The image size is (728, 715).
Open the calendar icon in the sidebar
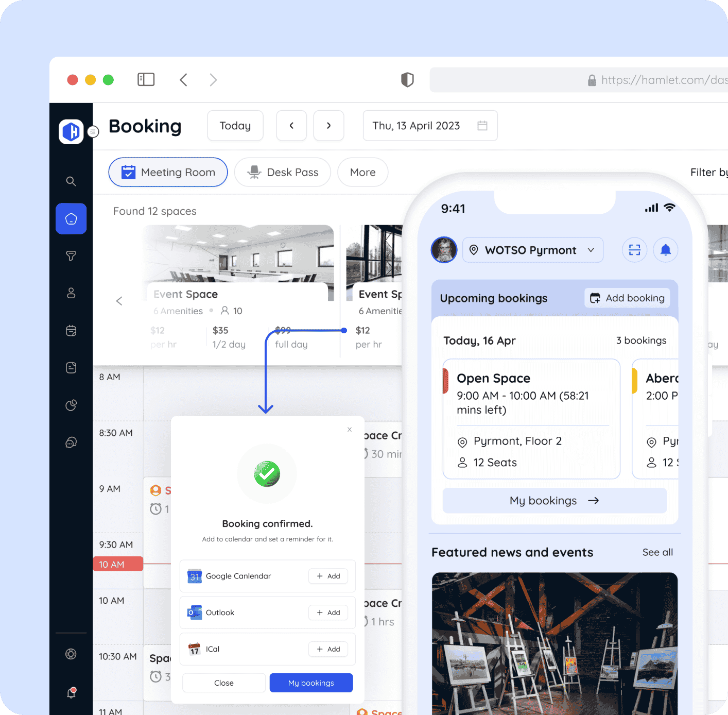click(x=71, y=330)
